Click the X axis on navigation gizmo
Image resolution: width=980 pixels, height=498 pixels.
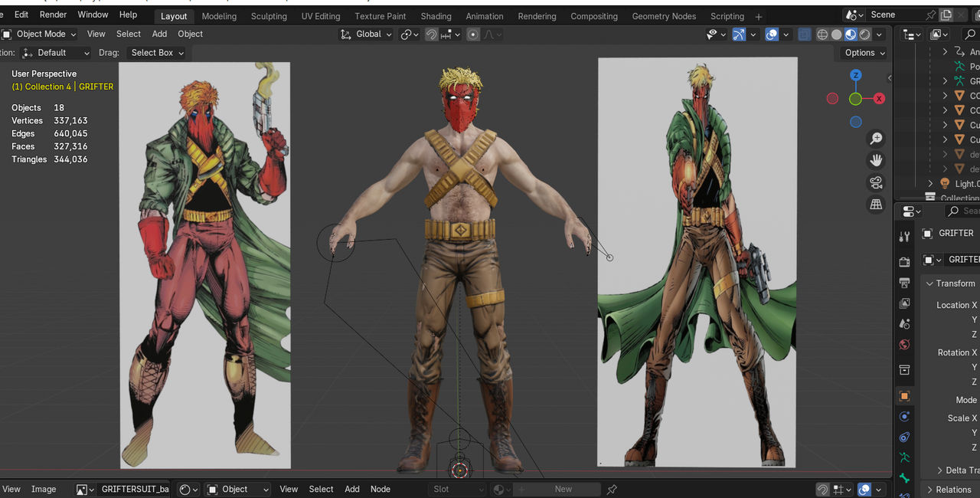880,99
